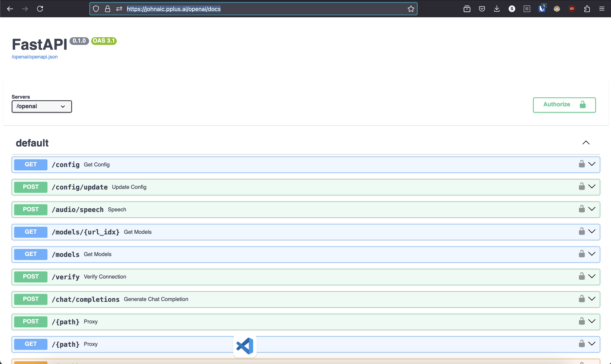
Task: Click the Authorize button
Action: point(564,105)
